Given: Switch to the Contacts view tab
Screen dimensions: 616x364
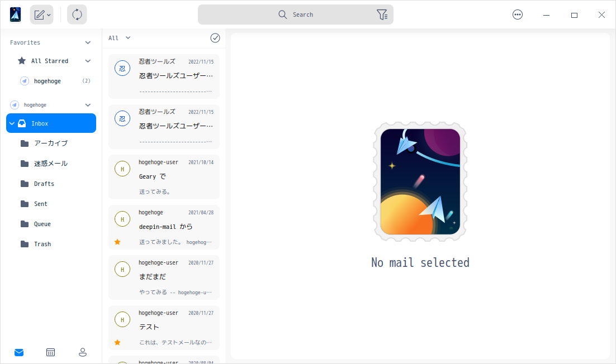Looking at the screenshot, I should click(83, 352).
